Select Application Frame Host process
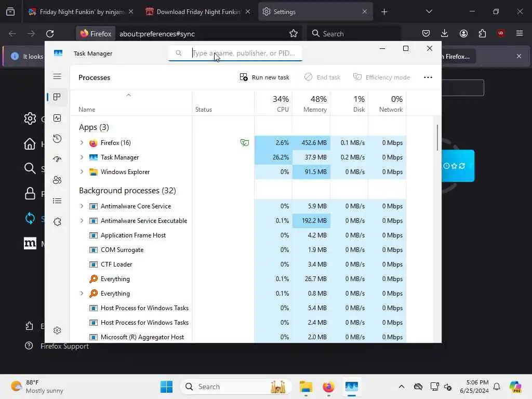Image resolution: width=532 pixels, height=399 pixels. click(238, 235)
